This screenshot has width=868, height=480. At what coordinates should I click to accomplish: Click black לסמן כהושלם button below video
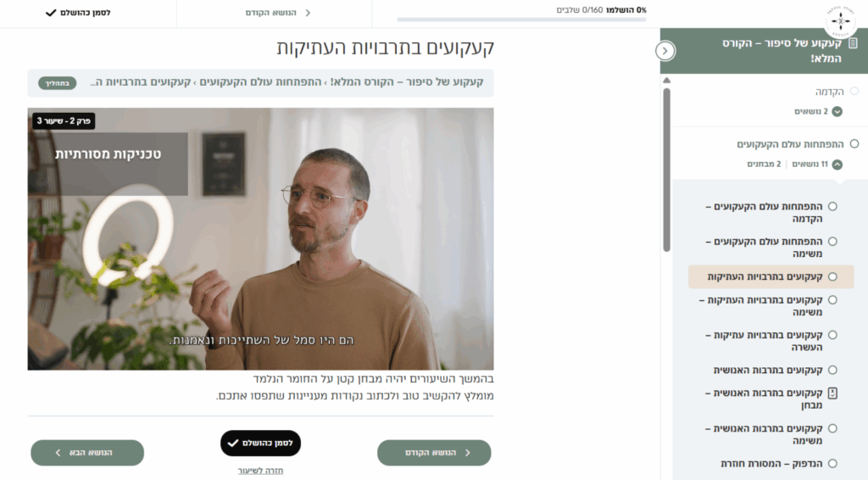(x=260, y=443)
